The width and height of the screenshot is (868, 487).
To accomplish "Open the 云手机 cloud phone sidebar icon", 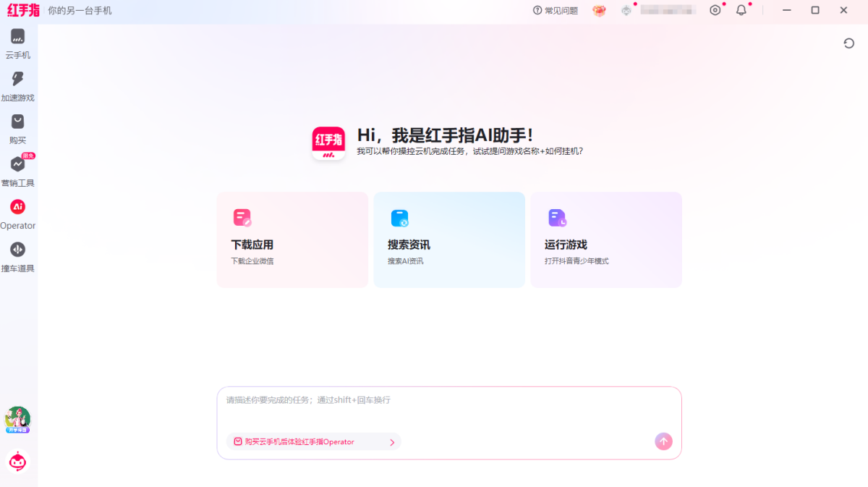I will pos(18,36).
